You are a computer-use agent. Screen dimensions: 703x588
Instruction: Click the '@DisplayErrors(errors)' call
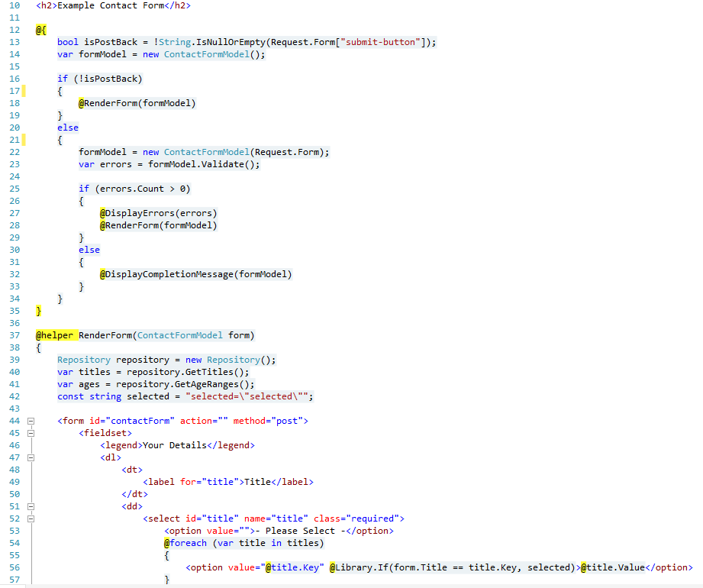point(158,213)
